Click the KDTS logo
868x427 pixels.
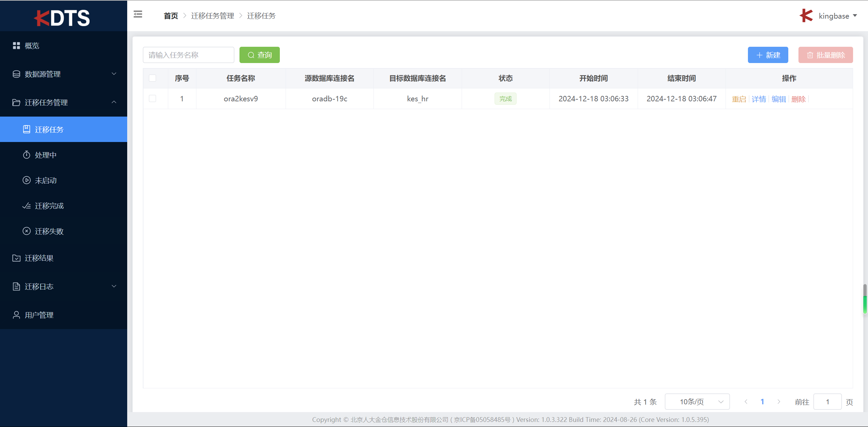point(62,18)
